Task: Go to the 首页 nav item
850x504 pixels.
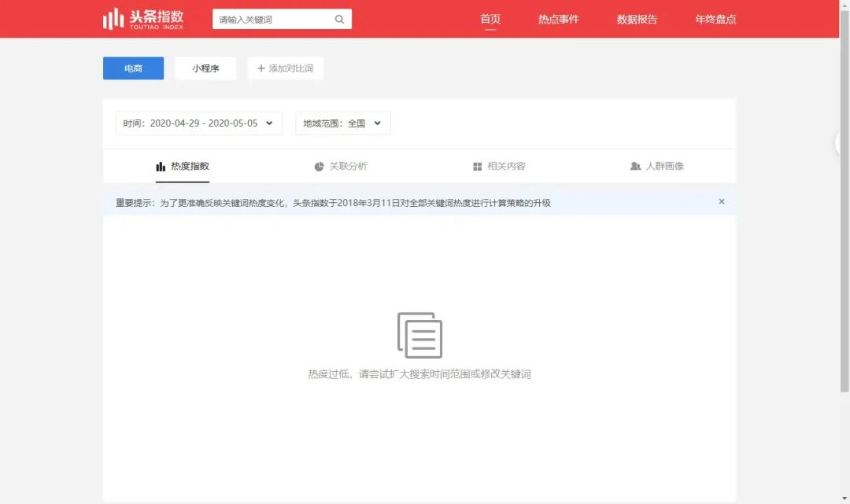Action: (x=490, y=19)
